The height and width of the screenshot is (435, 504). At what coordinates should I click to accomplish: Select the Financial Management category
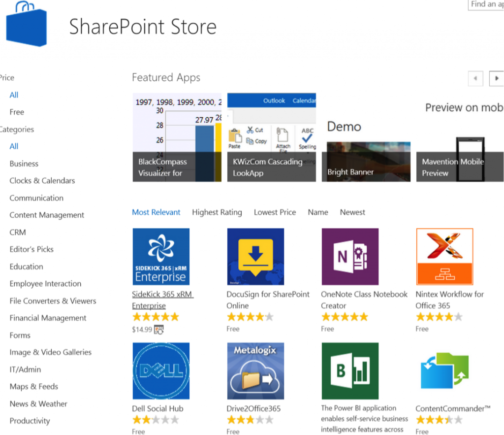(48, 318)
